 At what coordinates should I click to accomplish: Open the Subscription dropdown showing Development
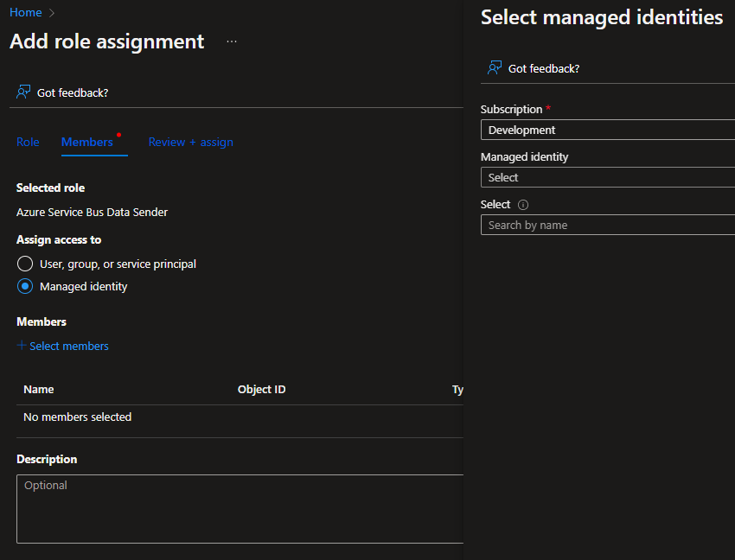(x=608, y=130)
